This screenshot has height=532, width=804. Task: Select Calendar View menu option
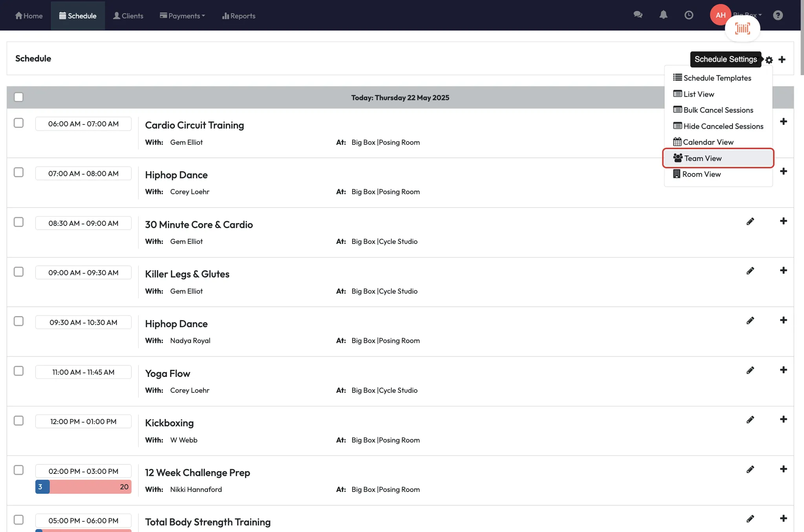tap(708, 142)
